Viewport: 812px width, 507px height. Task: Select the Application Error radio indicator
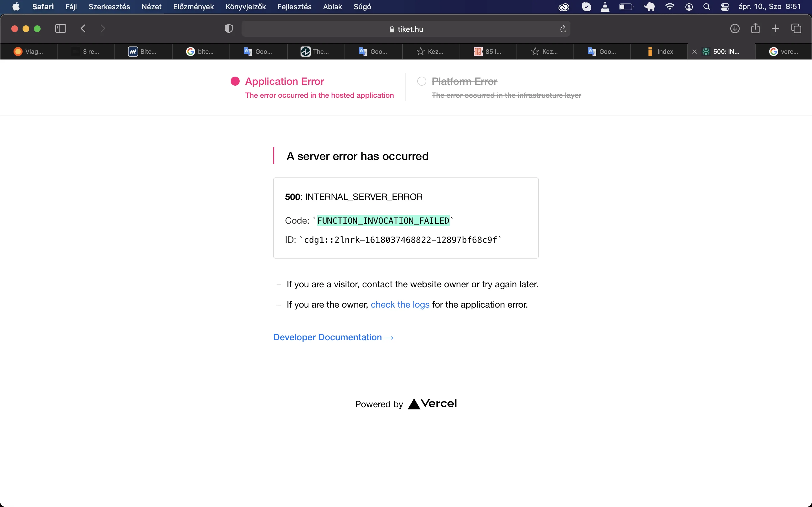[235, 81]
